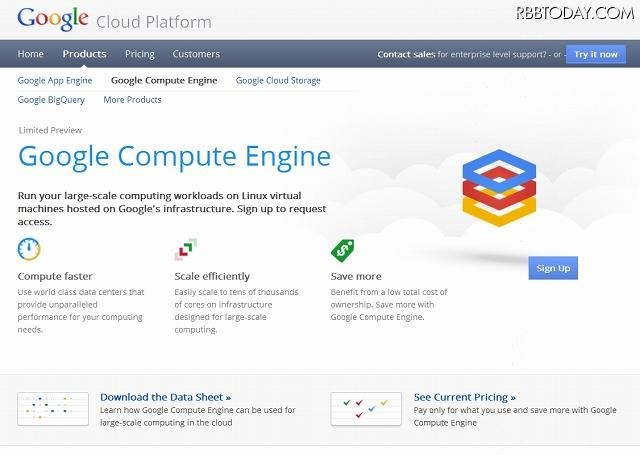The width and height of the screenshot is (640, 455).
Task: Select Google Compute Engine sub-tab
Action: click(x=164, y=81)
